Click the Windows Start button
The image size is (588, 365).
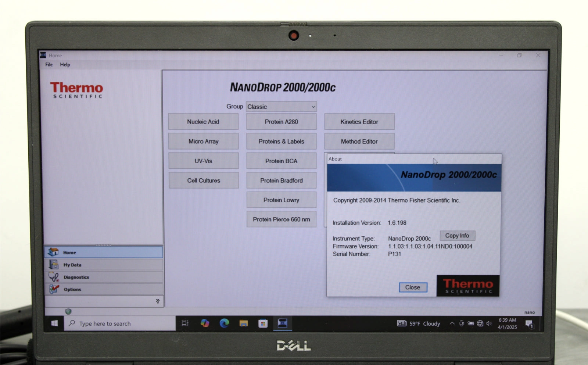[x=54, y=323]
